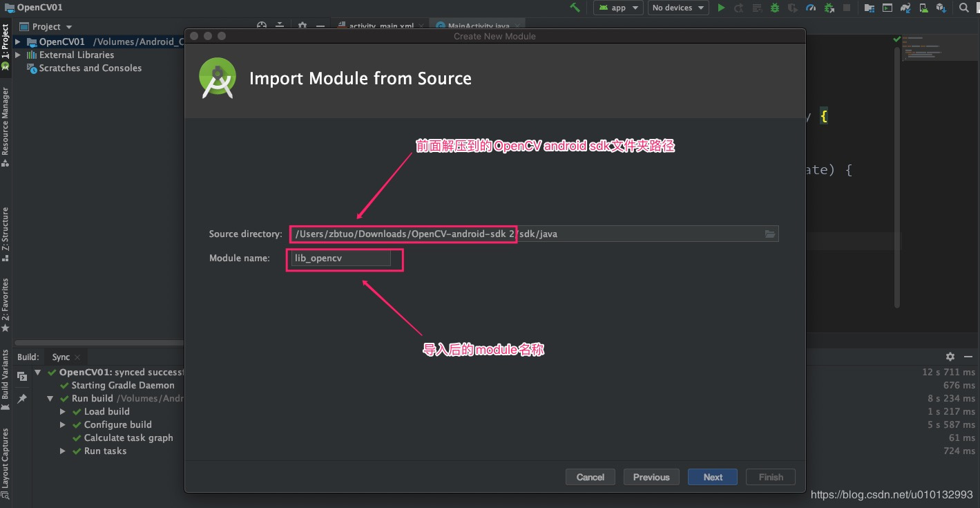Screen dimensions: 980x508
Task: Click the Profile app gauge icon
Action: pos(811,8)
